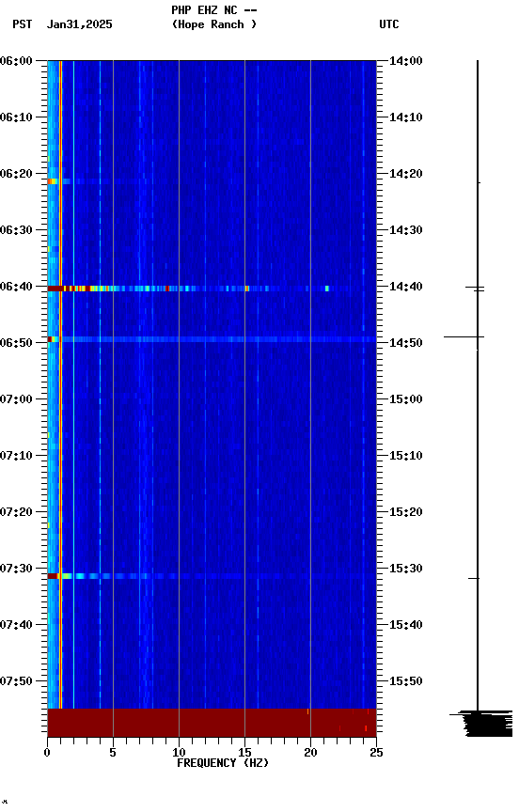Viewport: 519px width, 812px height.
Task: Click the 14:50 UTC time label
Action: click(406, 343)
